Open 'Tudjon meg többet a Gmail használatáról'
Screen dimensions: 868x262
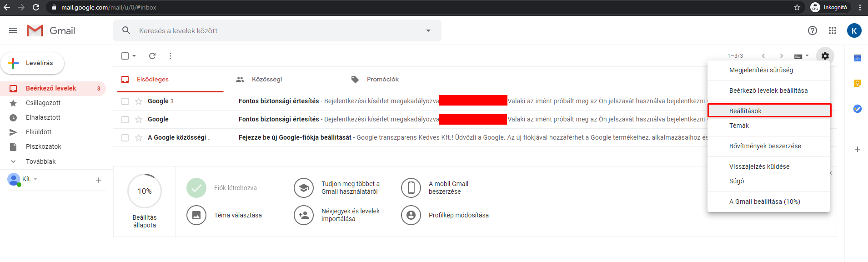pyautogui.click(x=351, y=188)
